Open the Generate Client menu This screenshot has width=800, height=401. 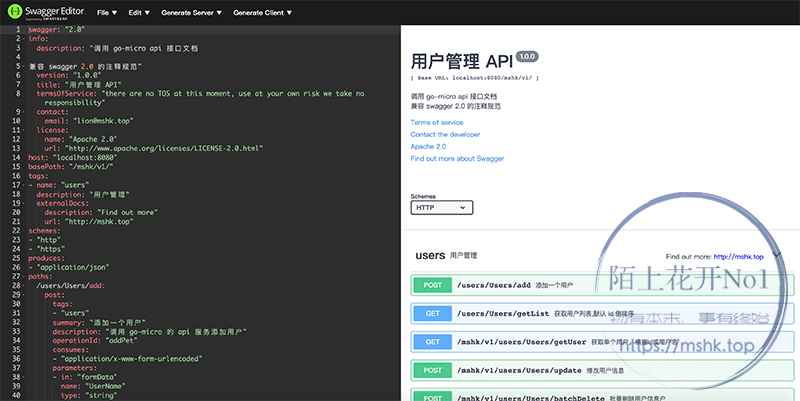click(x=262, y=13)
